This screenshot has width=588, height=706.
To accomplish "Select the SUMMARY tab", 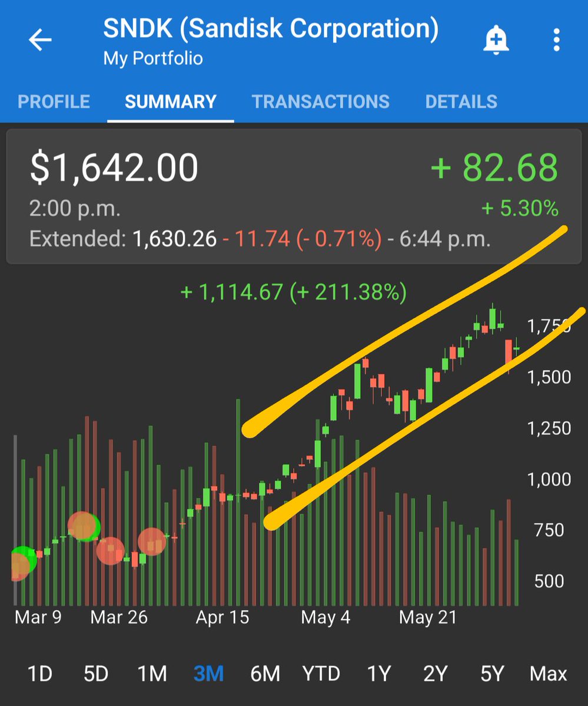I will click(171, 102).
